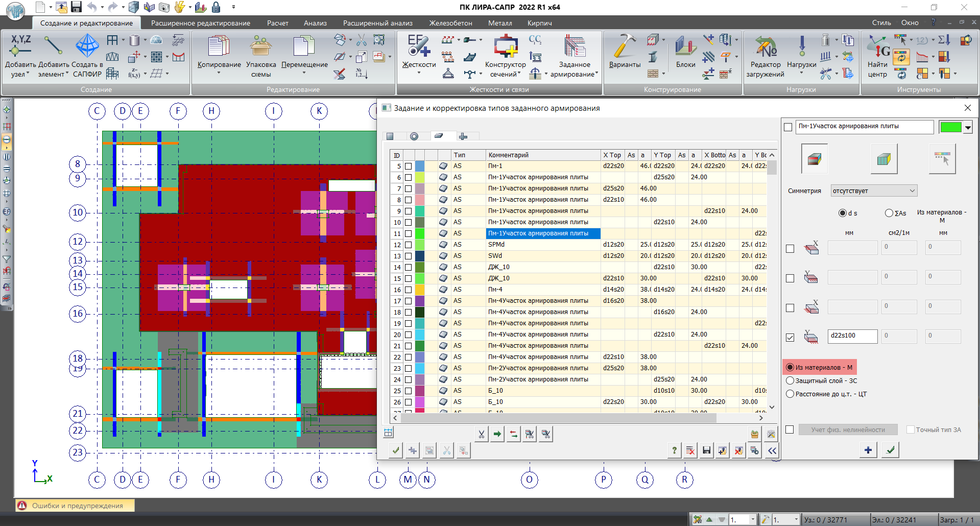This screenshot has width=980, height=526.
Task: Select the Защитный слой - ЗС radio option
Action: 790,380
